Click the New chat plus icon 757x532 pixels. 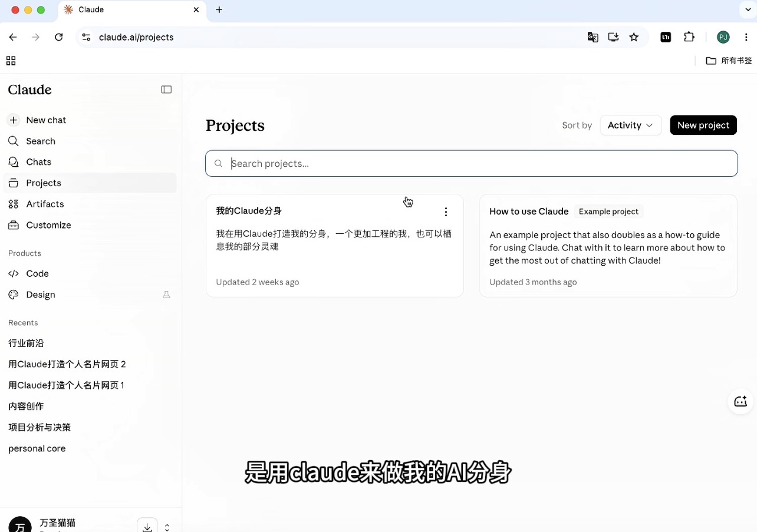[14, 120]
